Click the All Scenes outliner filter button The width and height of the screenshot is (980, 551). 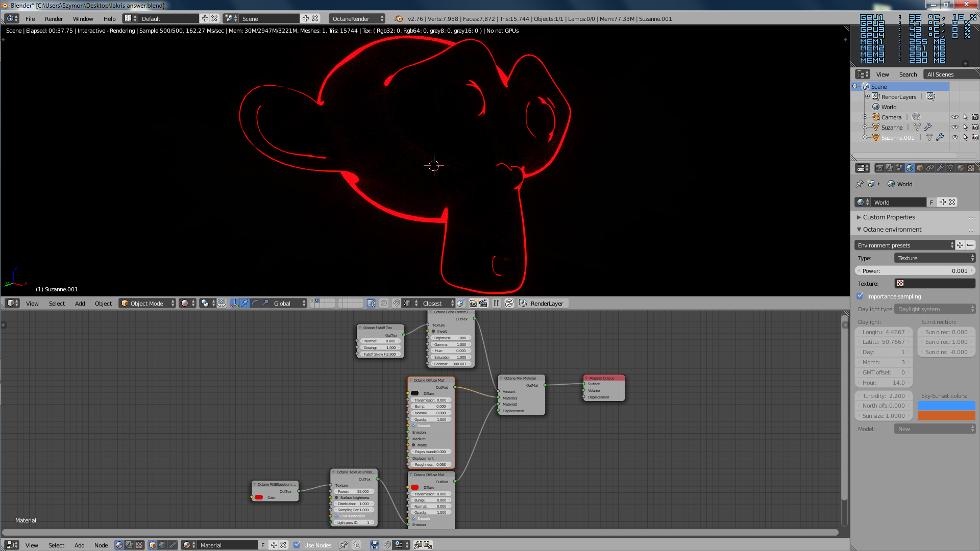click(x=940, y=74)
